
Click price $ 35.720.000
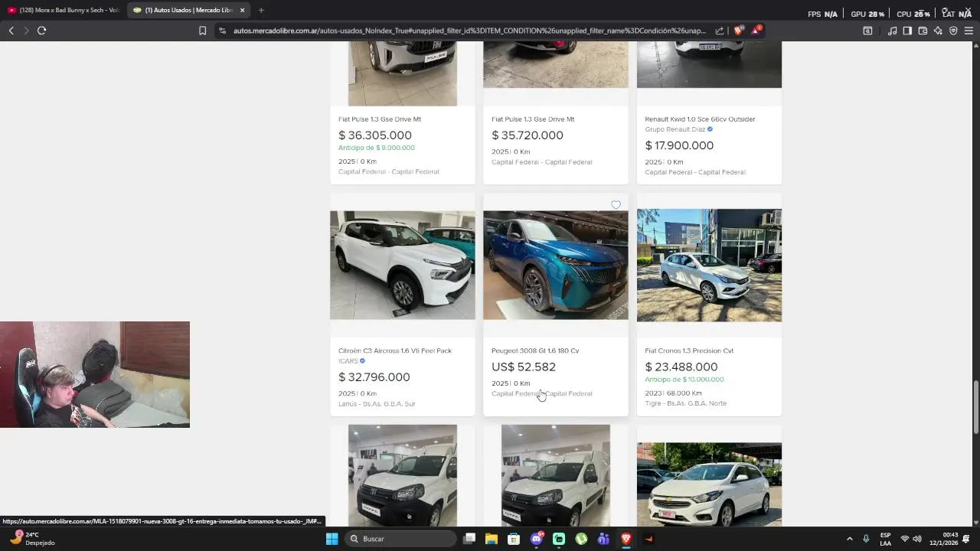pyautogui.click(x=528, y=135)
